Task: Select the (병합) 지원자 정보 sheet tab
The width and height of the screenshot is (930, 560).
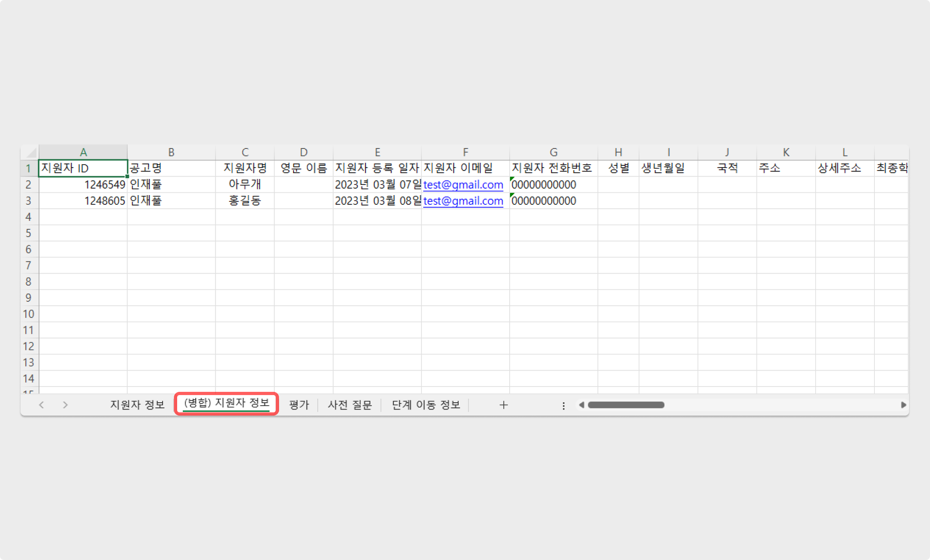Action: pos(226,403)
